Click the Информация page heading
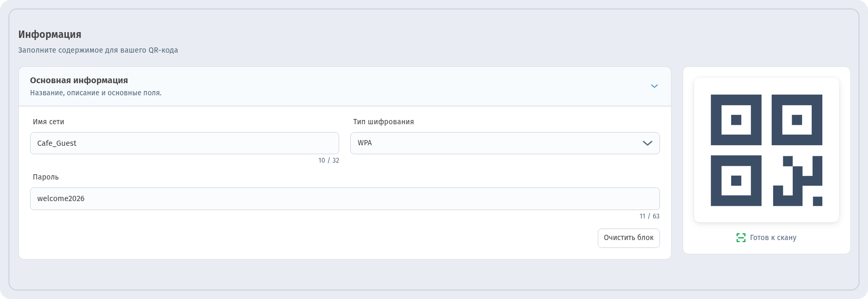This screenshot has width=868, height=299. [x=50, y=34]
